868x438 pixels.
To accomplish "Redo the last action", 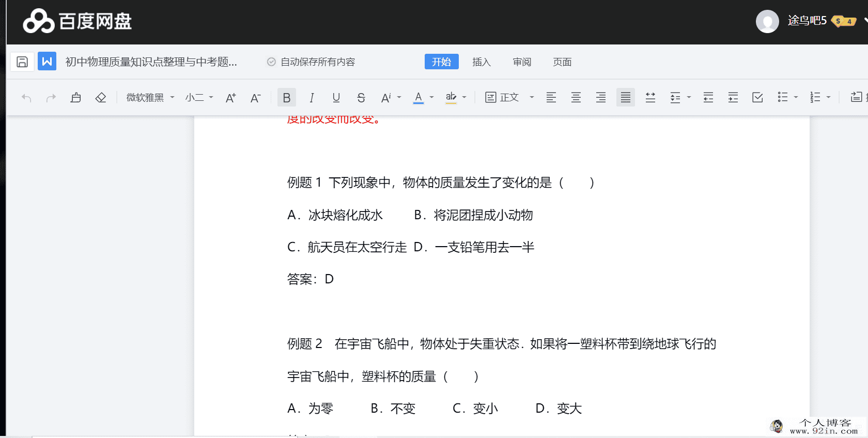I will [51, 97].
